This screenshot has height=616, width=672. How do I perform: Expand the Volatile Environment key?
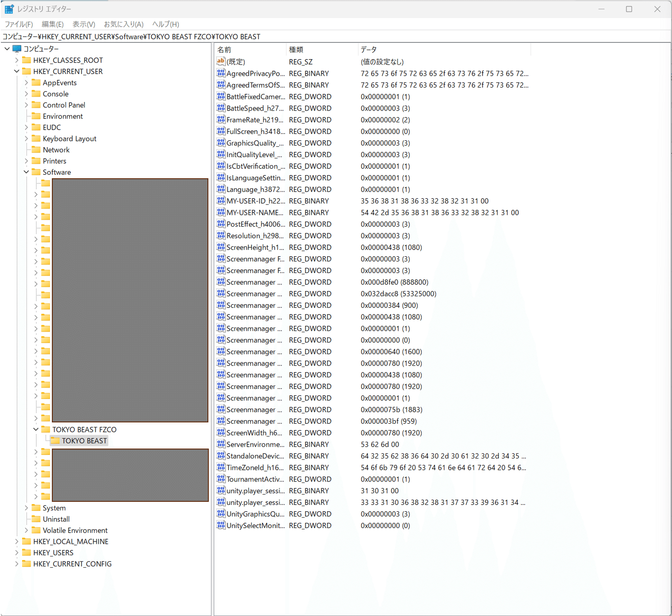26,530
